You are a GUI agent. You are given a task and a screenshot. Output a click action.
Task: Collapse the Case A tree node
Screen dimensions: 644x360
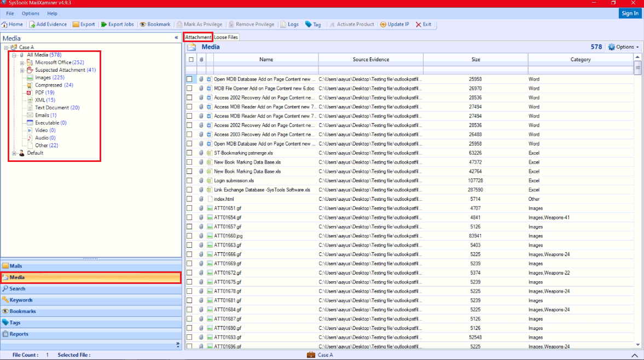6,48
